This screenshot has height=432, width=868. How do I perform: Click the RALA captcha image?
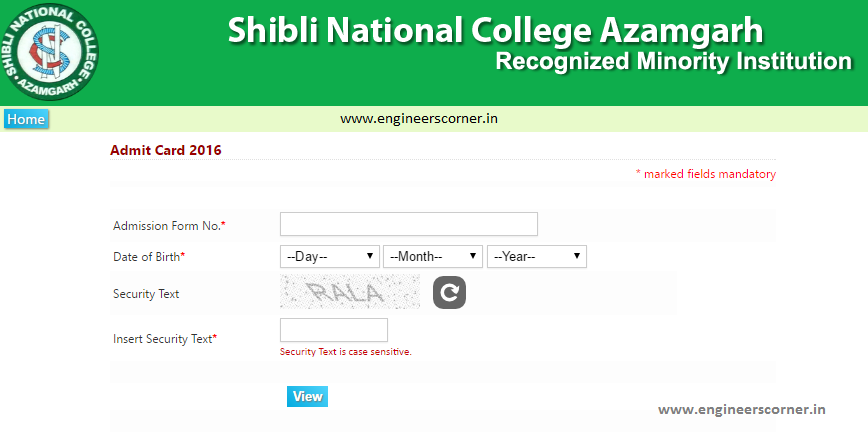[x=350, y=292]
